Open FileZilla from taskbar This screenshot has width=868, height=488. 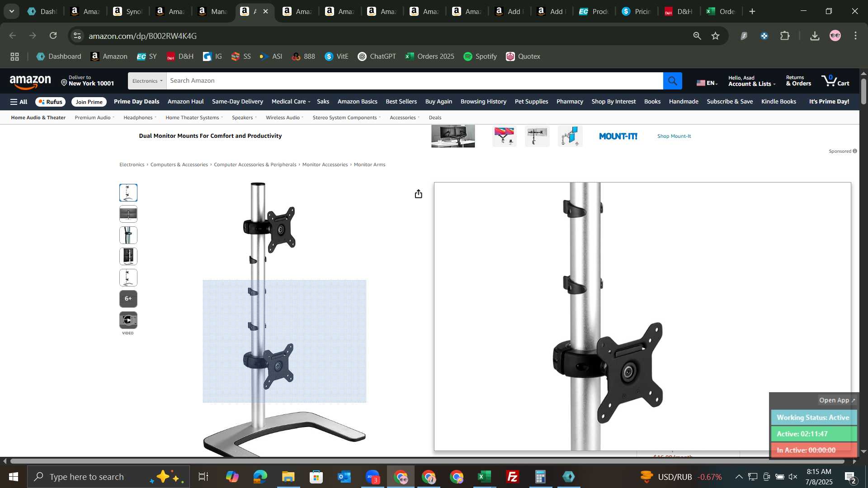(513, 477)
